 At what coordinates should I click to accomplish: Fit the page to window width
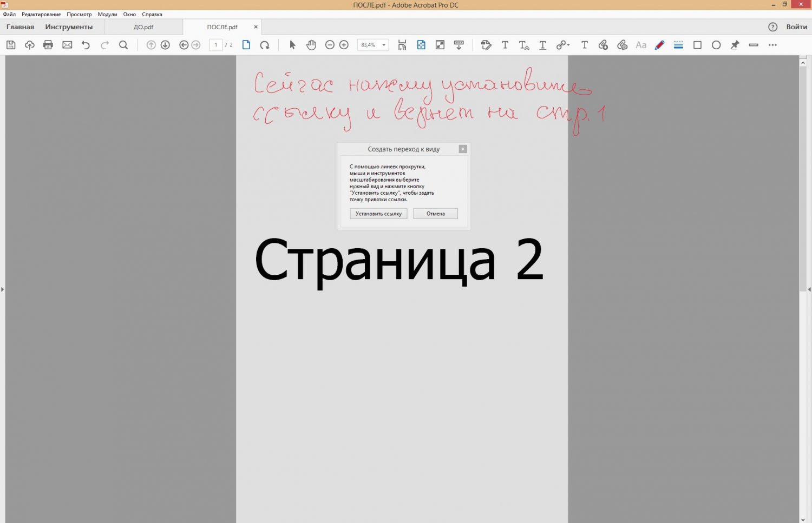point(402,45)
